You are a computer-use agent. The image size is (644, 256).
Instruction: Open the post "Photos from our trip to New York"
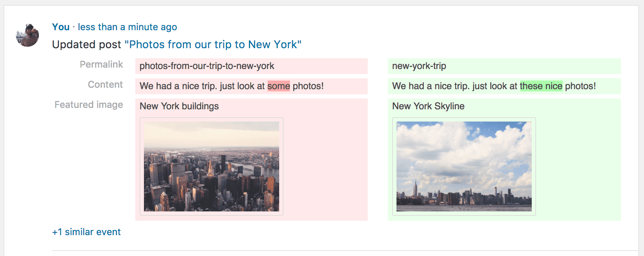(213, 44)
